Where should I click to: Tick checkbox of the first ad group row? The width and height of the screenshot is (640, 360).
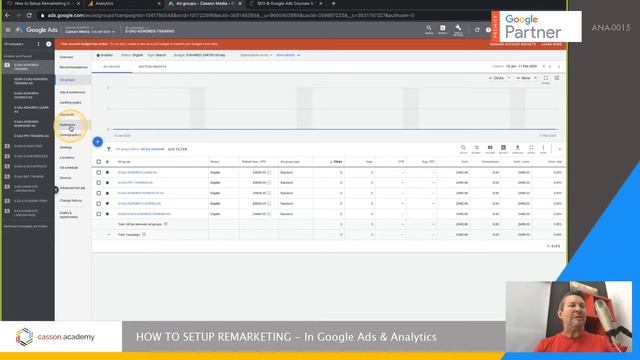coord(99,173)
